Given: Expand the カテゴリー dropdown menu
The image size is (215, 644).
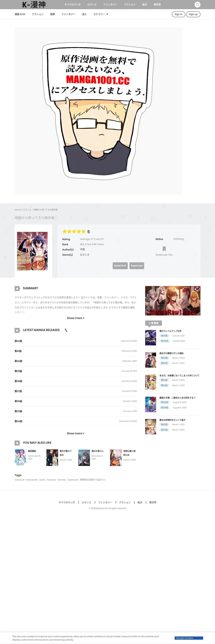Looking at the screenshot, I should click(101, 14).
